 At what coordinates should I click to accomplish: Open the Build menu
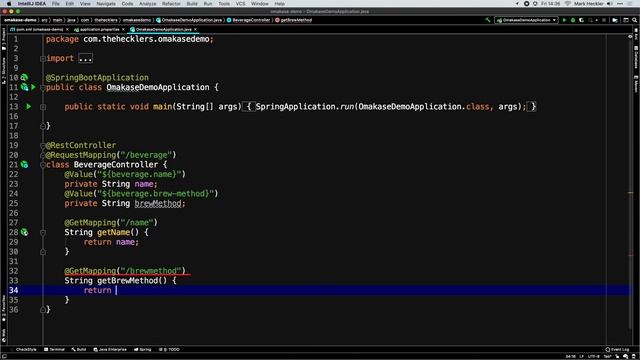pyautogui.click(x=192, y=4)
